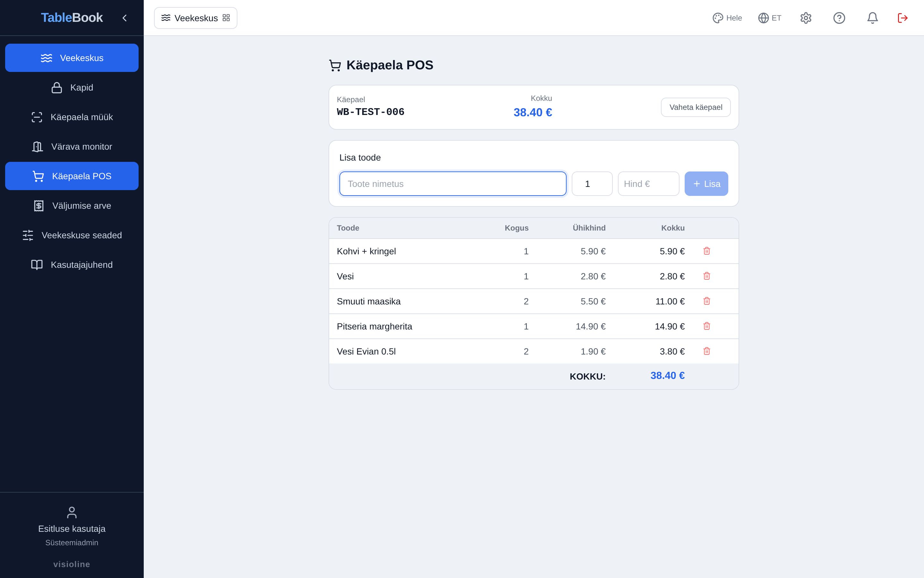Delete the Vesi Evian 0.5l row

[707, 351]
